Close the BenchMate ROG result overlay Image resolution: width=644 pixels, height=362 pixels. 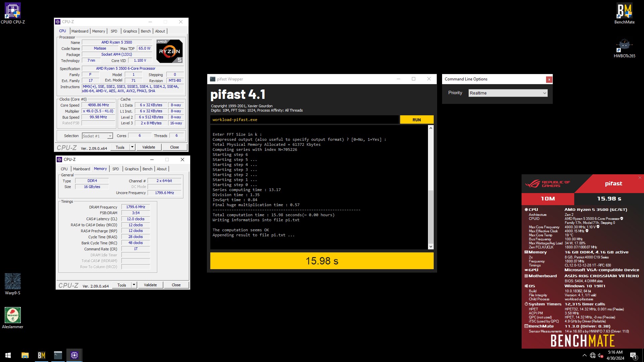[640, 178]
